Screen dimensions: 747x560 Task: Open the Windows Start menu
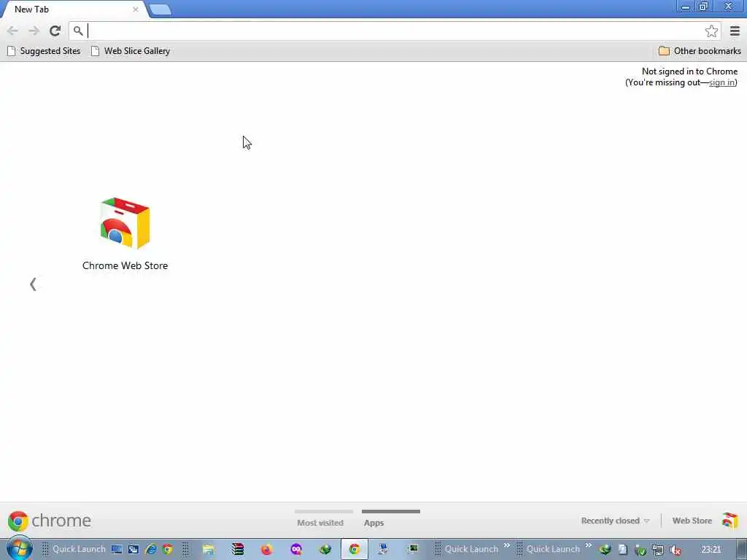pos(20,548)
